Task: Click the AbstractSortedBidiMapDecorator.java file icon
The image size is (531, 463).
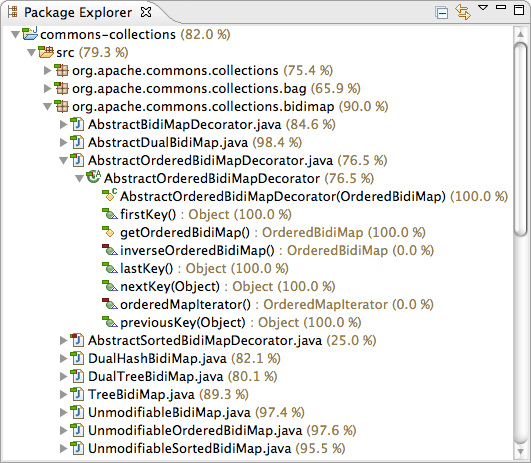Action: pos(77,340)
